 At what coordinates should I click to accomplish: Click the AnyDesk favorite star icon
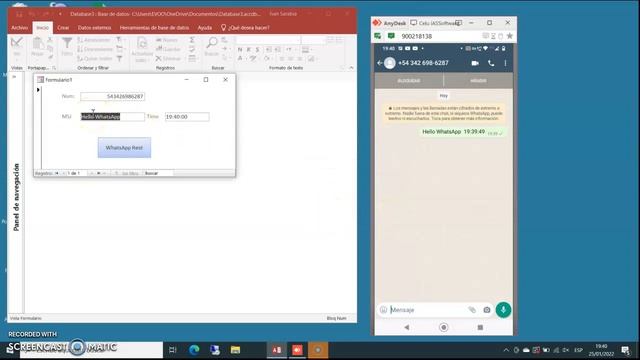[x=510, y=36]
